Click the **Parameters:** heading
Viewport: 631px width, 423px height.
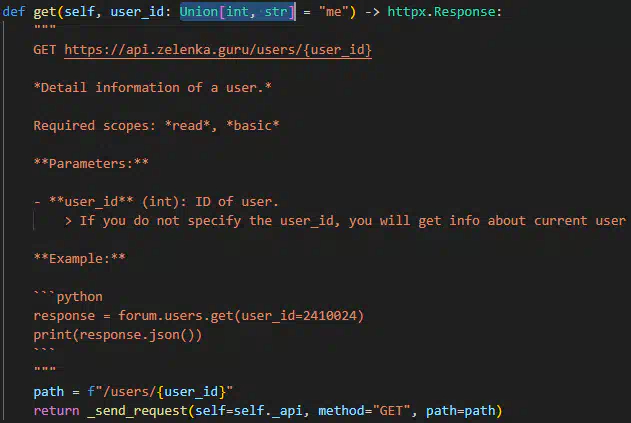[x=91, y=163]
